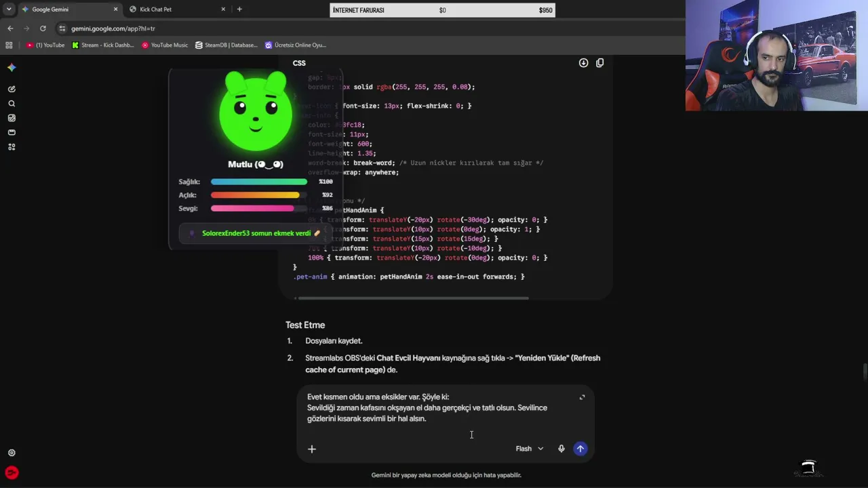Viewport: 868px width, 488px height.
Task: Reload the Gemini page
Action: click(43, 28)
